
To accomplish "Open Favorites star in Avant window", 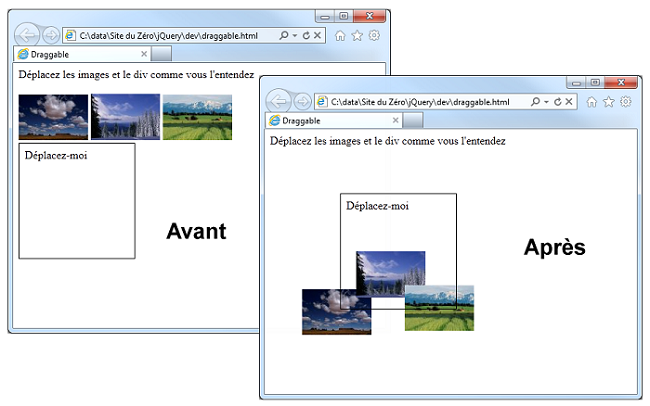I will (357, 36).
